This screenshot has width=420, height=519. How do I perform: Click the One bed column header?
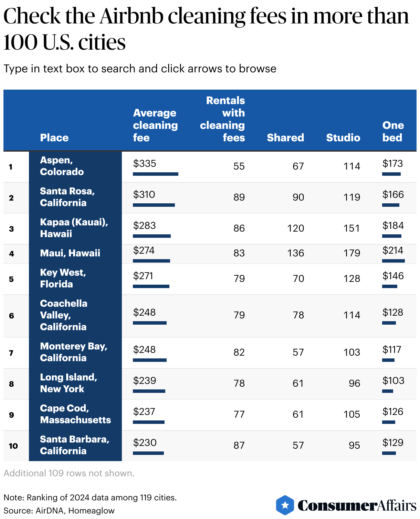pos(393,131)
